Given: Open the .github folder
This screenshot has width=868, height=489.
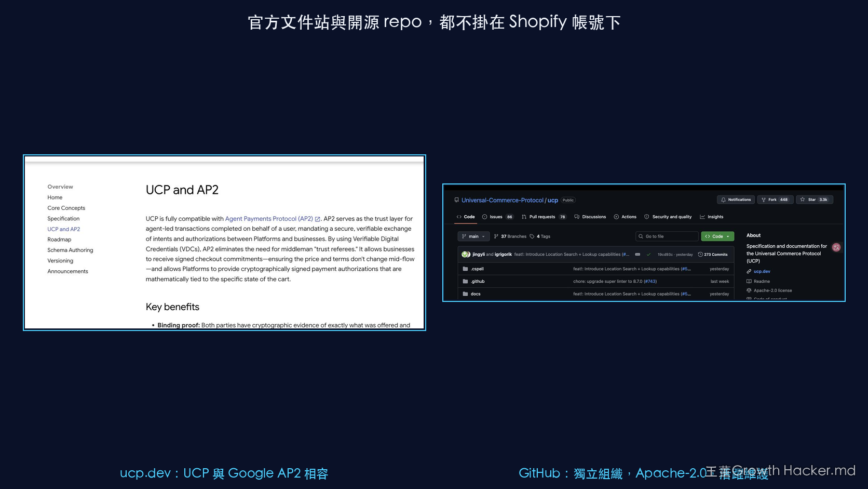Looking at the screenshot, I should tap(478, 282).
